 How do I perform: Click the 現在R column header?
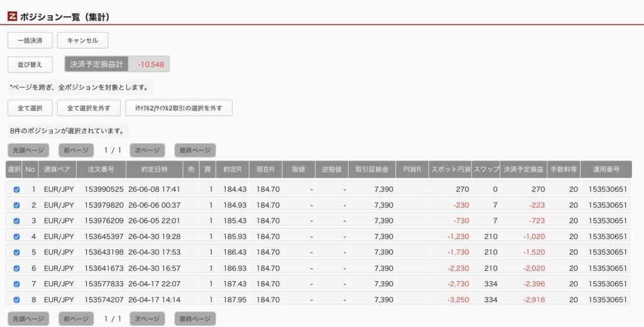[266, 169]
